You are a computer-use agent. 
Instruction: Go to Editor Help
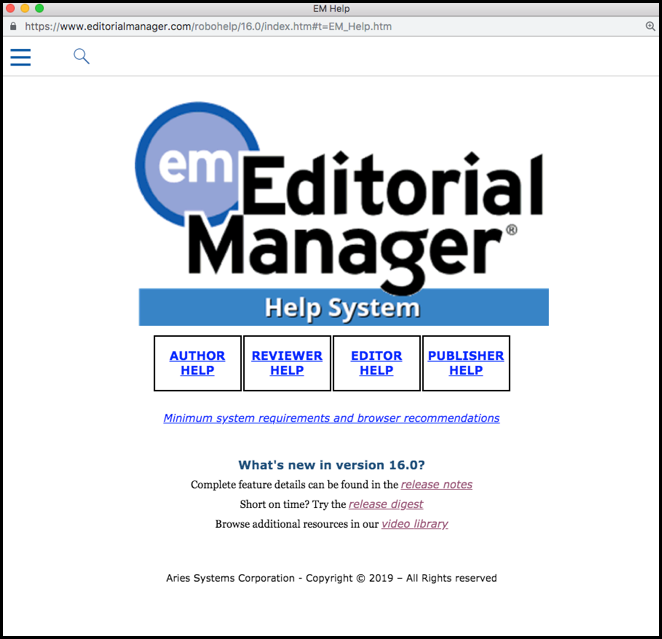(376, 363)
